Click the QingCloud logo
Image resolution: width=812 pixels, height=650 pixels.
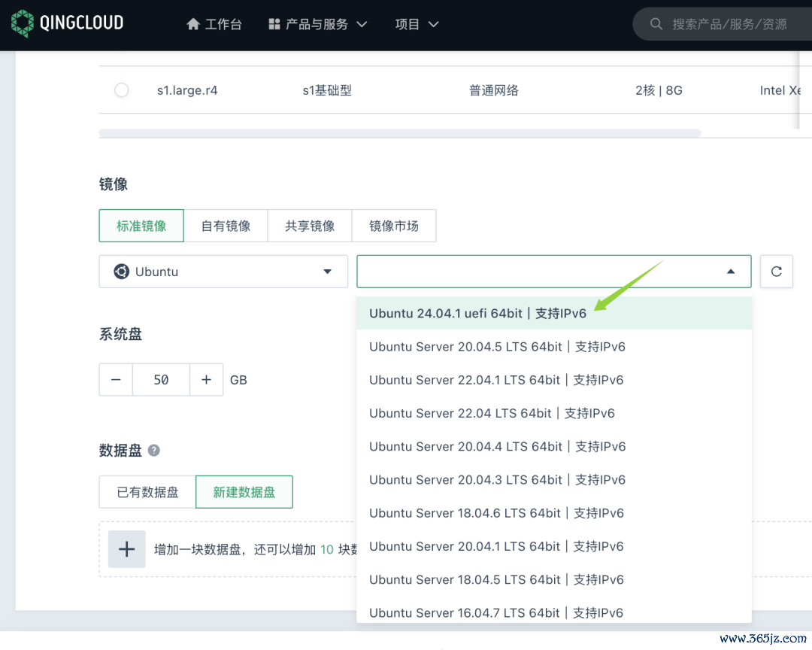pos(68,23)
